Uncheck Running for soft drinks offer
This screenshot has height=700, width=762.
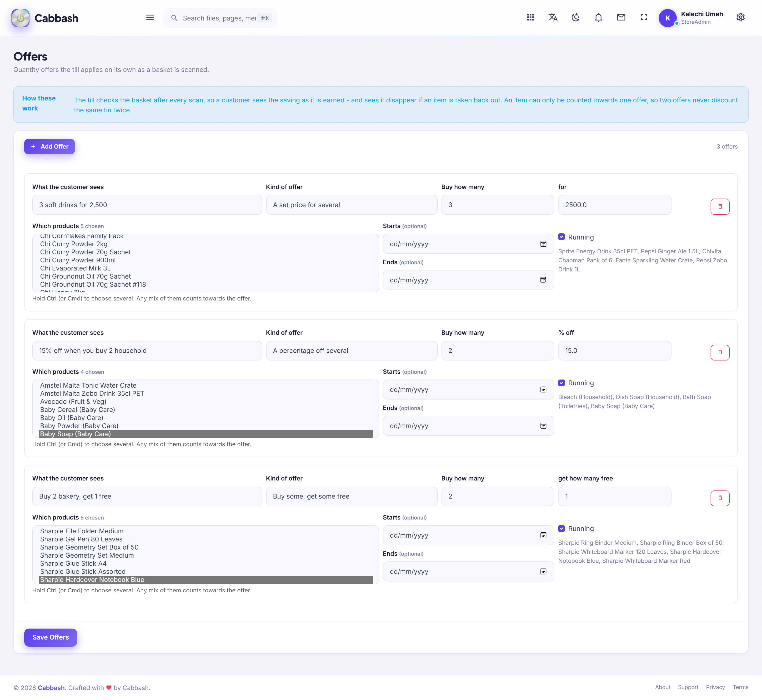click(x=561, y=237)
